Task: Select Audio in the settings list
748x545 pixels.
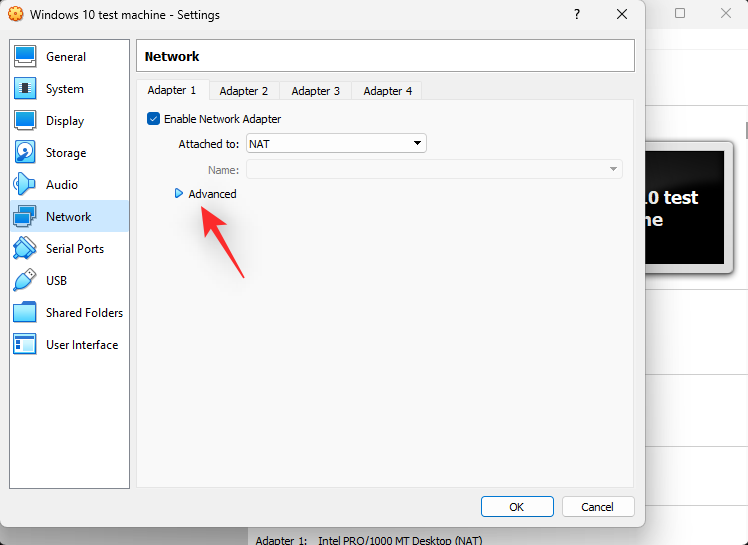Action: coord(70,184)
